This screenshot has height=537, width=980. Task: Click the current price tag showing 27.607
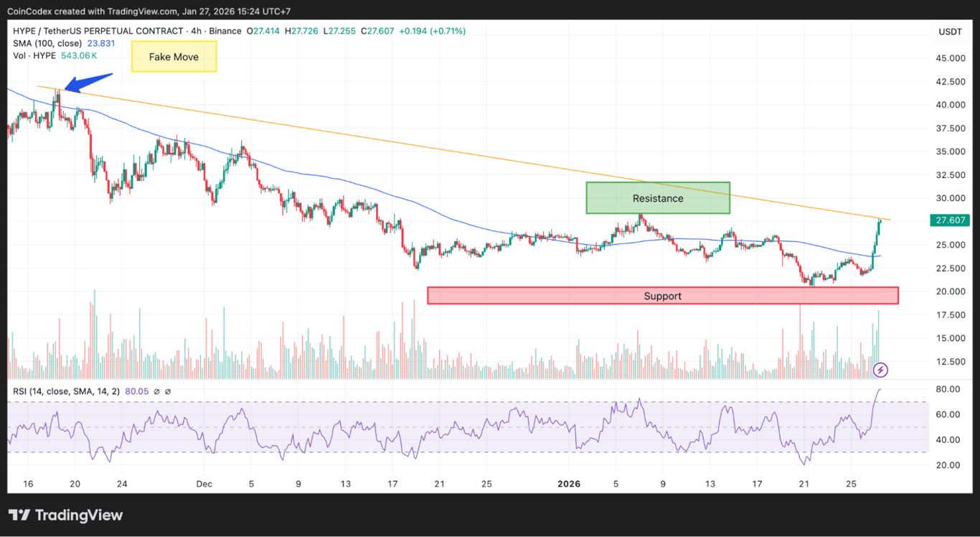948,220
